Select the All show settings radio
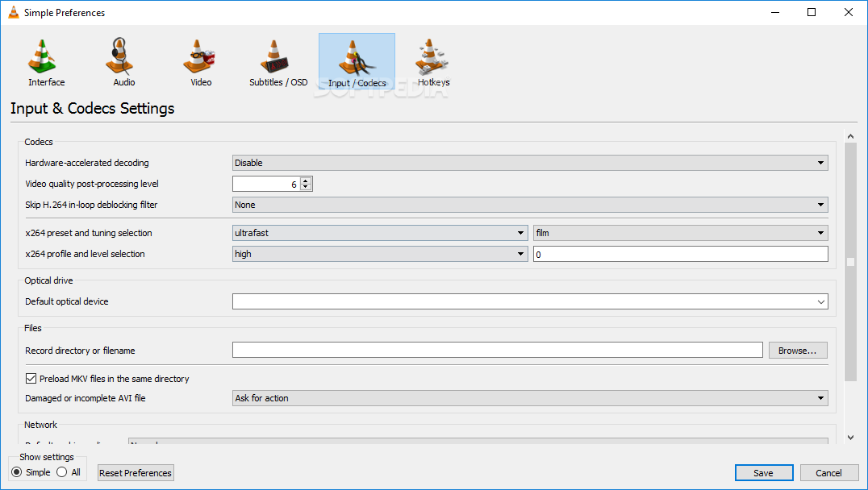Screen dimensions: 868x490 pyautogui.click(x=62, y=472)
